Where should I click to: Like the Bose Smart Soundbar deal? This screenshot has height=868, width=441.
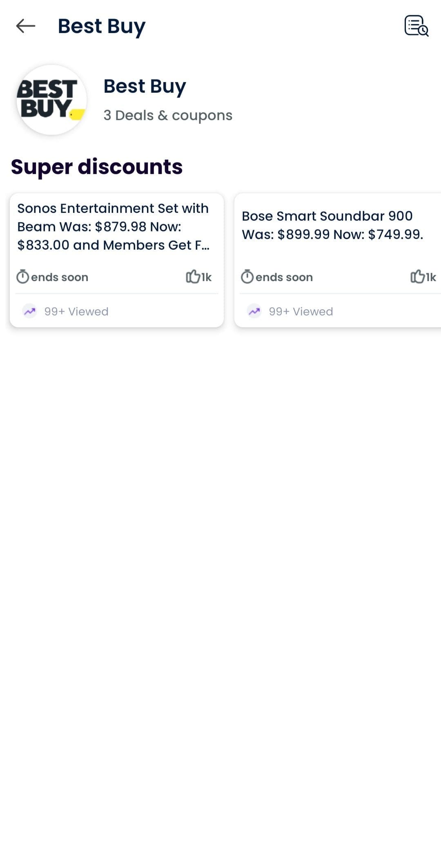pos(417,277)
